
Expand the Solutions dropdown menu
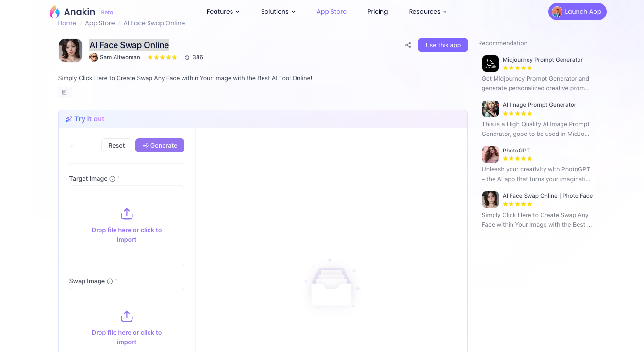click(x=278, y=12)
